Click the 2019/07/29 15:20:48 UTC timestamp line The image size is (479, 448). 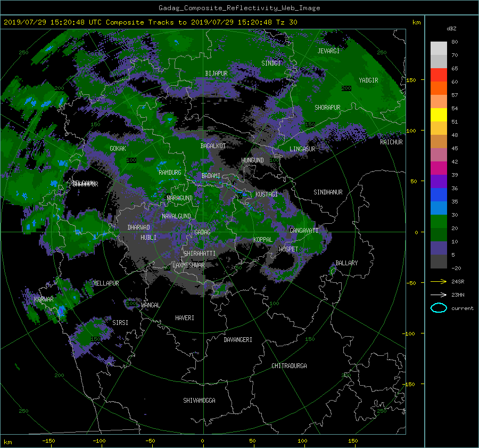(x=151, y=22)
